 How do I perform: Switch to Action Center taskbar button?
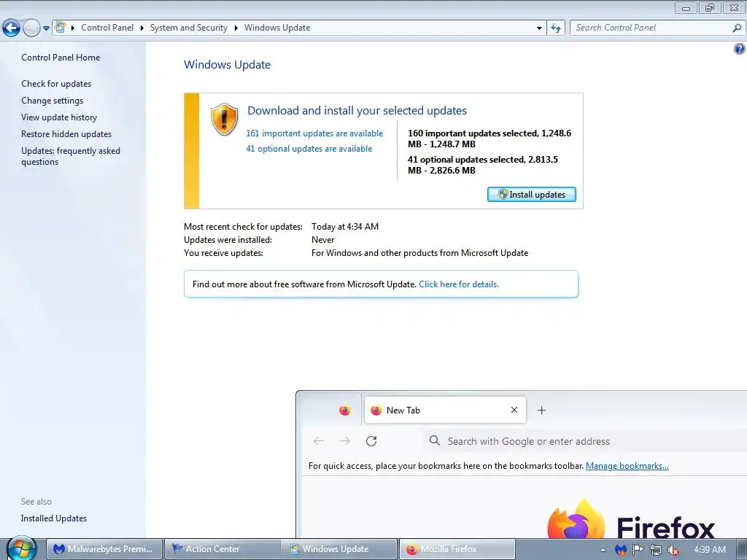[222, 549]
